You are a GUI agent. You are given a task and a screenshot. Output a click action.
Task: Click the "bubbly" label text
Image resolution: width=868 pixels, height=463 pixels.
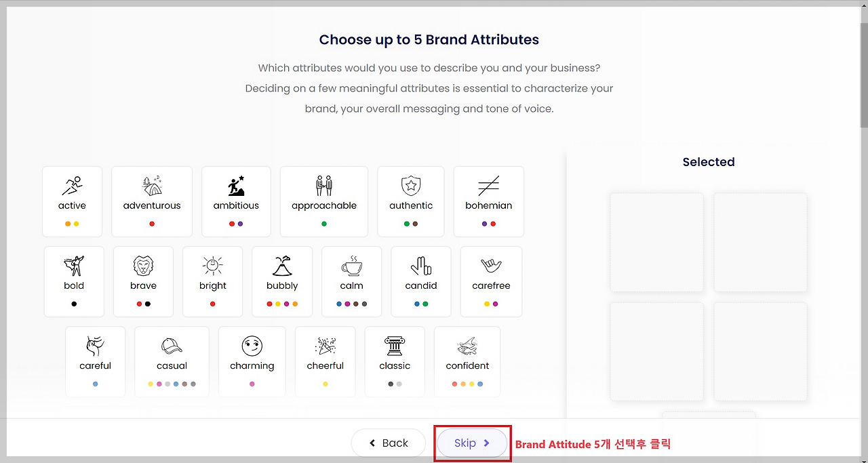pyautogui.click(x=282, y=286)
